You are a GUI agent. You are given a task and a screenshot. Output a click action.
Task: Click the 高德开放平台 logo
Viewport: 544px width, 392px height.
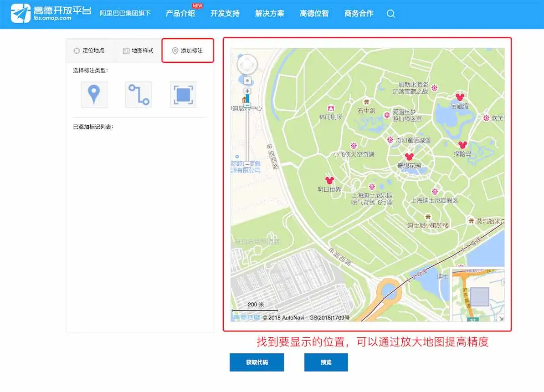click(44, 13)
